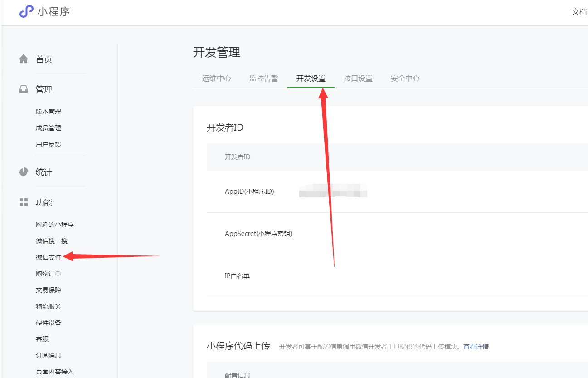Open 微信支付 in sidebar
The image size is (588, 378).
[x=49, y=257]
